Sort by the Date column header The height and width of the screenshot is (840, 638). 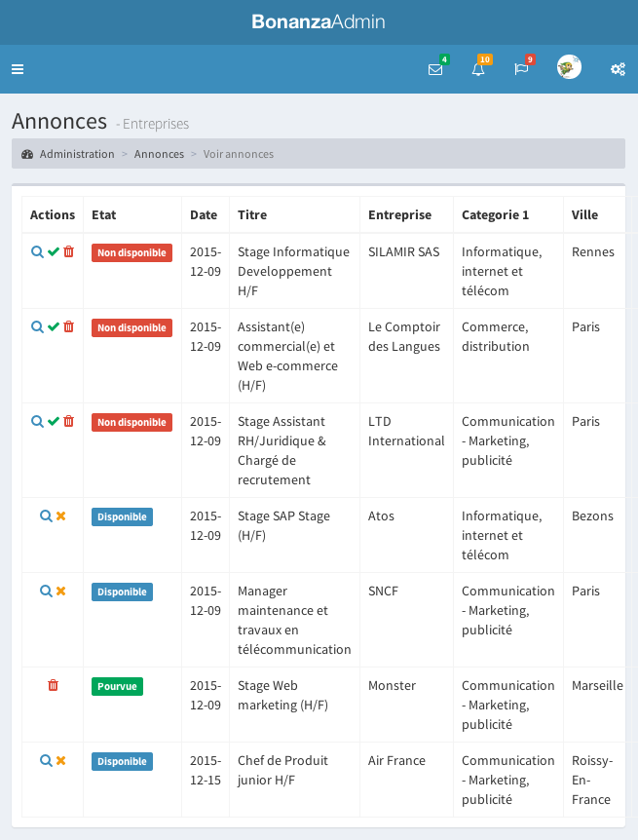[204, 214]
